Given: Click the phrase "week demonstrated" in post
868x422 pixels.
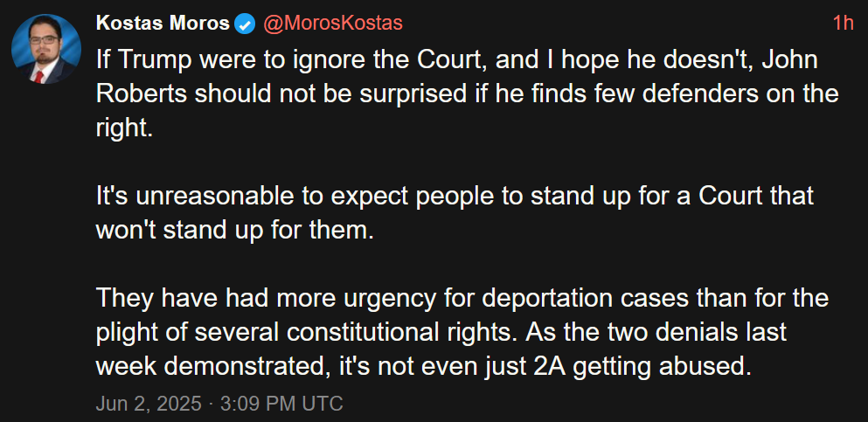Looking at the screenshot, I should pyautogui.click(x=213, y=368).
